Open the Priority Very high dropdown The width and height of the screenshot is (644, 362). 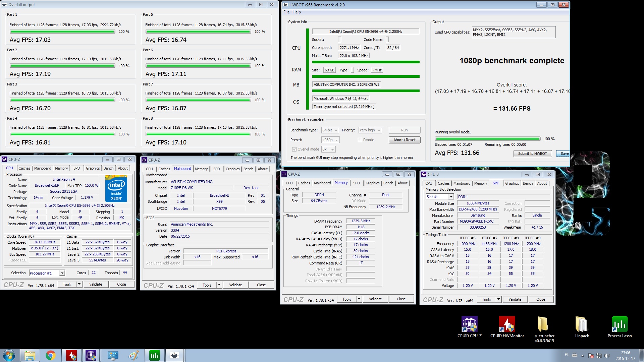point(370,130)
